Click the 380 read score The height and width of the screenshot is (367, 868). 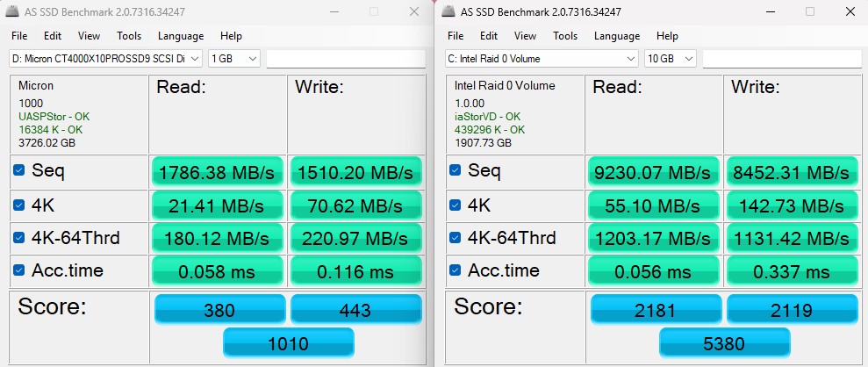click(219, 309)
